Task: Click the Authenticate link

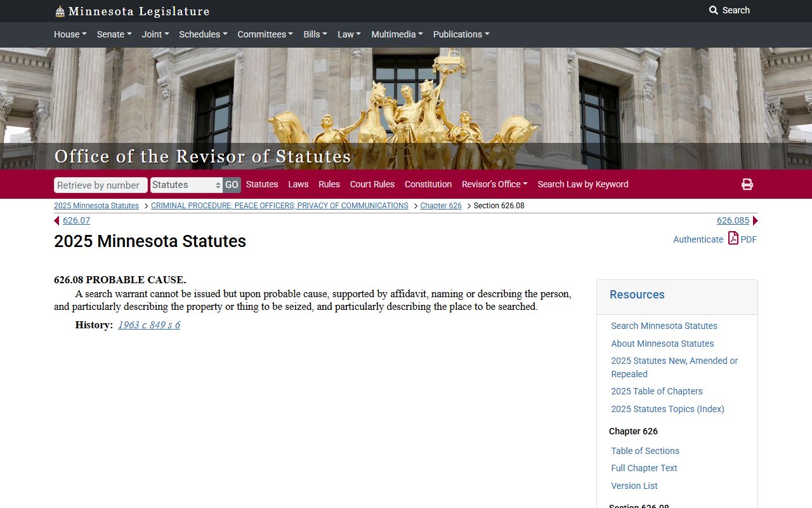Action: click(x=698, y=239)
